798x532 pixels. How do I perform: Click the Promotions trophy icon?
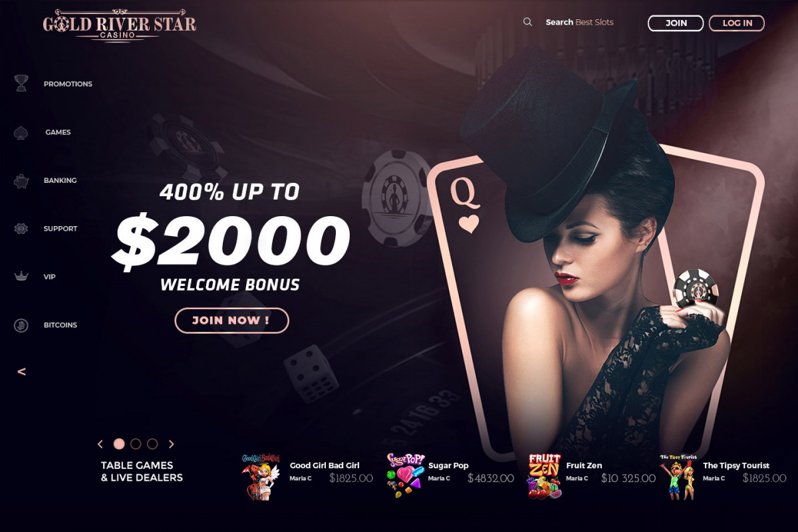coord(21,83)
